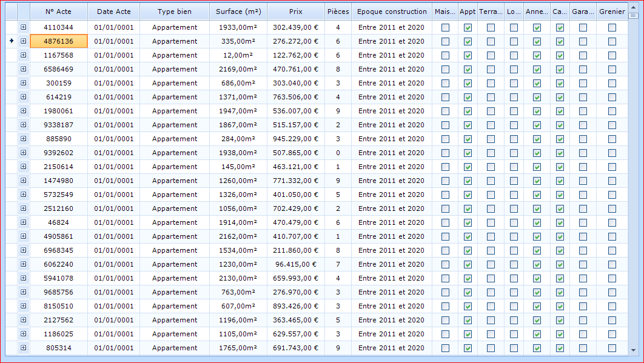The image size is (644, 363).
Task: Expand row with N° Acte 1167568
Action: point(24,55)
